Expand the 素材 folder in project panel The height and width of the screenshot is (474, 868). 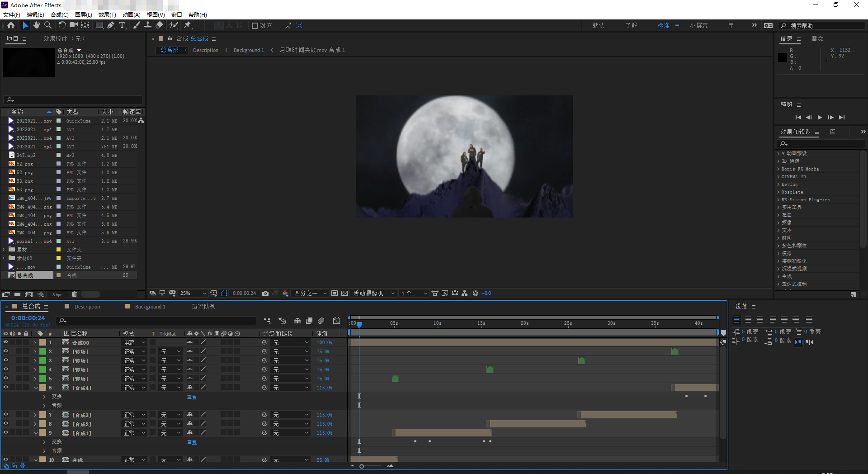pos(4,250)
